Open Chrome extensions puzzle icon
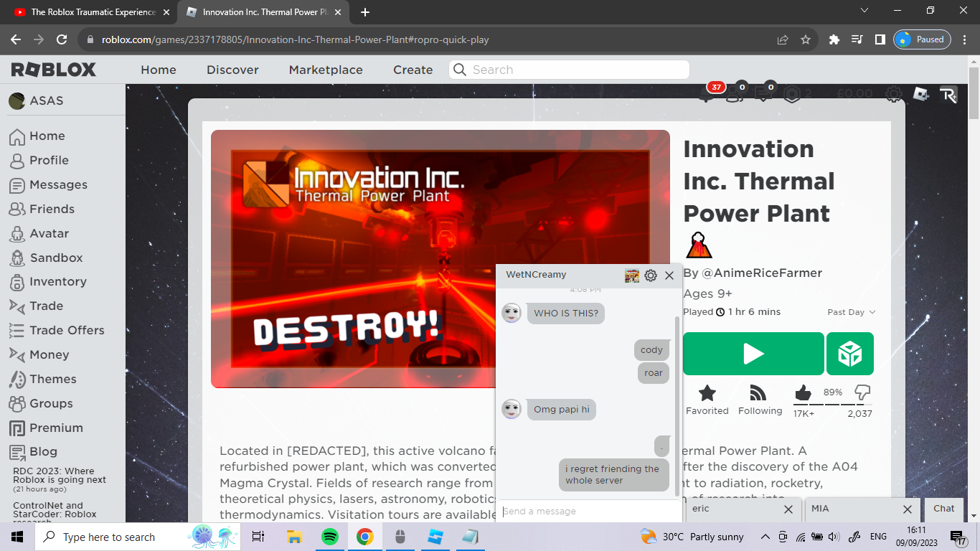 click(x=834, y=39)
